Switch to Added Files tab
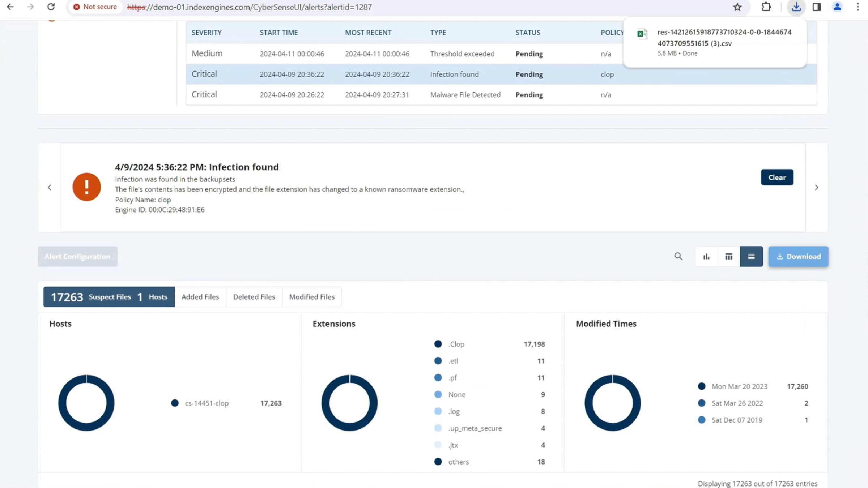 coord(200,297)
